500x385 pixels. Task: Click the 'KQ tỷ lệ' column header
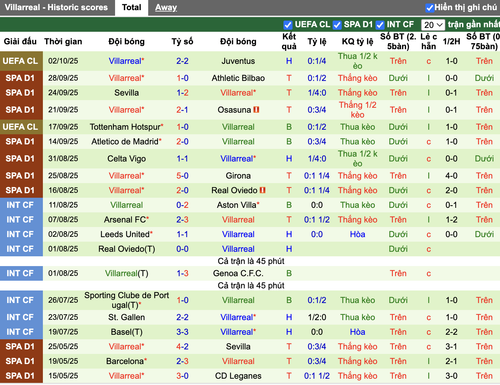point(357,42)
